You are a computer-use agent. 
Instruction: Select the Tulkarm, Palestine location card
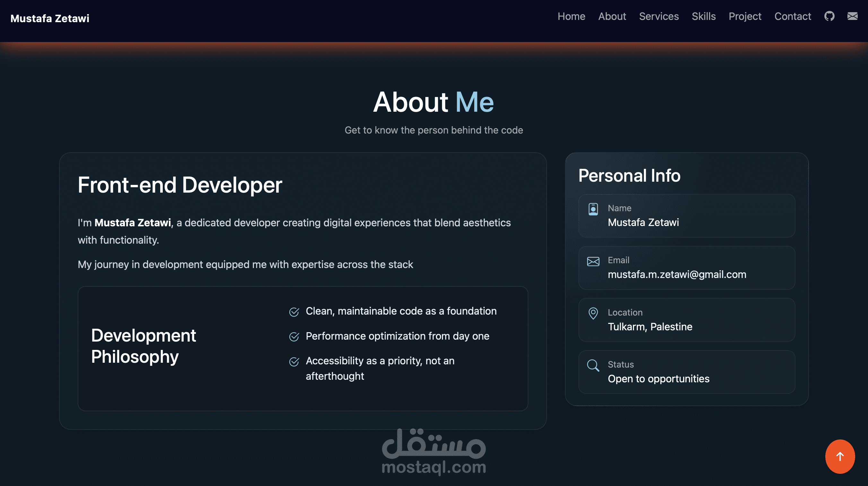pos(686,320)
